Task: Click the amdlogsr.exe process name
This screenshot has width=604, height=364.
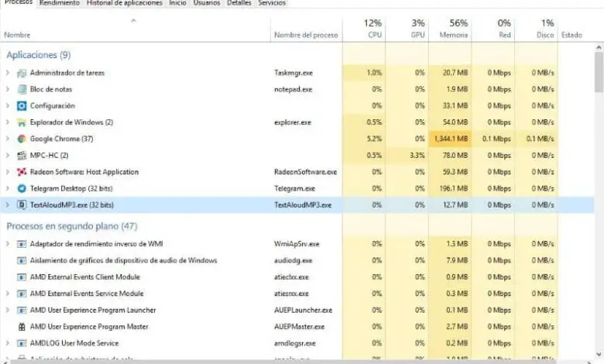Action: [295, 344]
